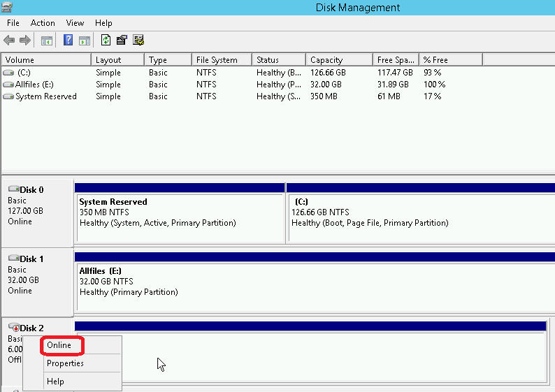Image resolution: width=555 pixels, height=392 pixels.
Task: Click the Disk 1 label panel
Action: tap(37, 282)
